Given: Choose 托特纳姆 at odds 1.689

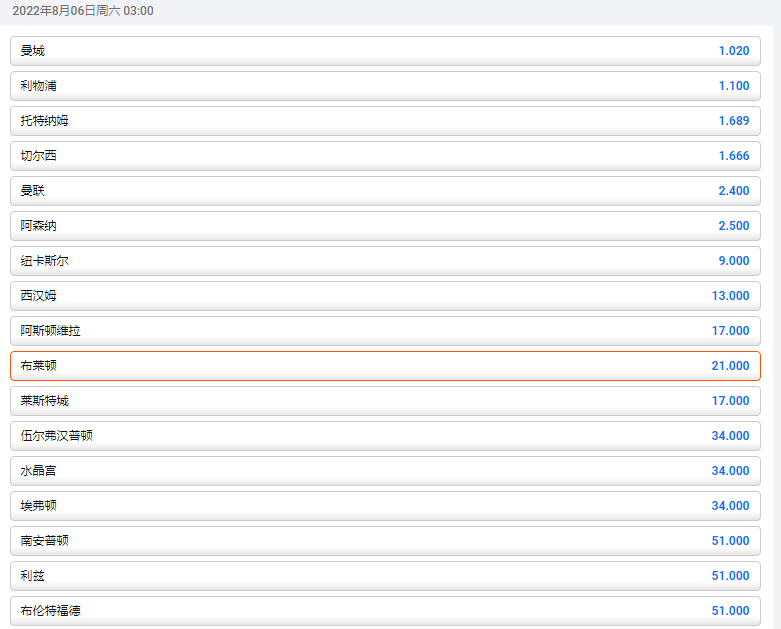Looking at the screenshot, I should tap(385, 121).
